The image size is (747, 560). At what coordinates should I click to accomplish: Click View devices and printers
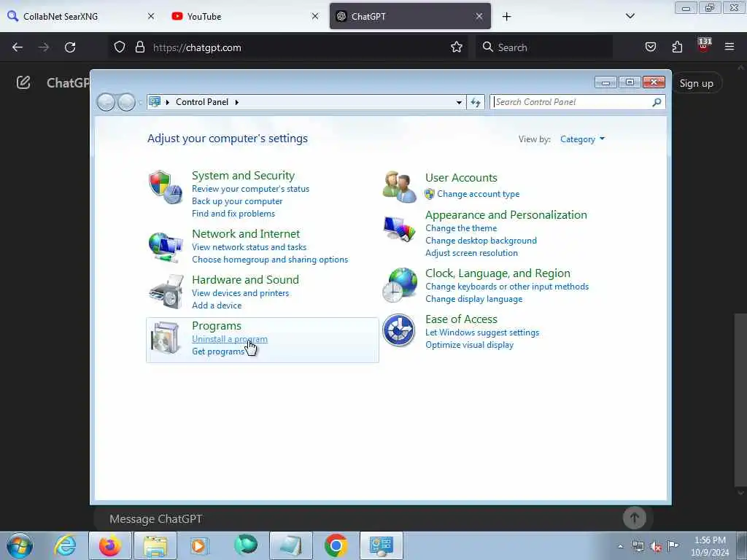pyautogui.click(x=240, y=293)
